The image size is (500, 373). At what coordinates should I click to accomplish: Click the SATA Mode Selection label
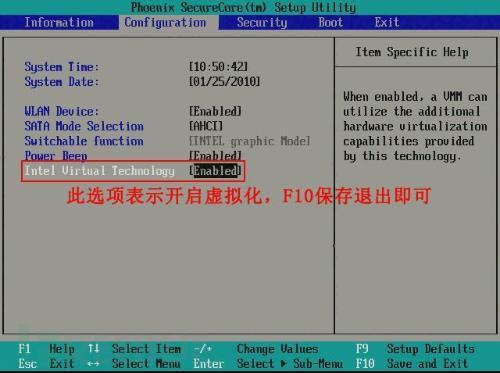[84, 126]
